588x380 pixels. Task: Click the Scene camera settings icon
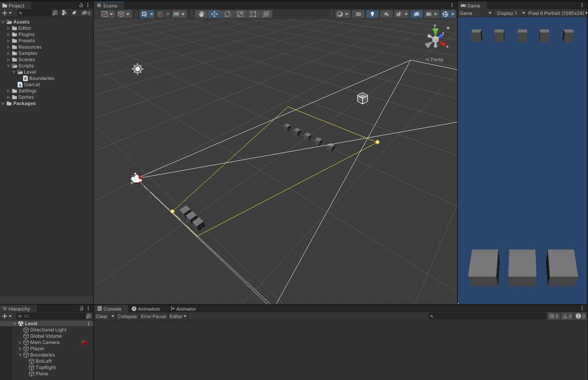coord(429,14)
